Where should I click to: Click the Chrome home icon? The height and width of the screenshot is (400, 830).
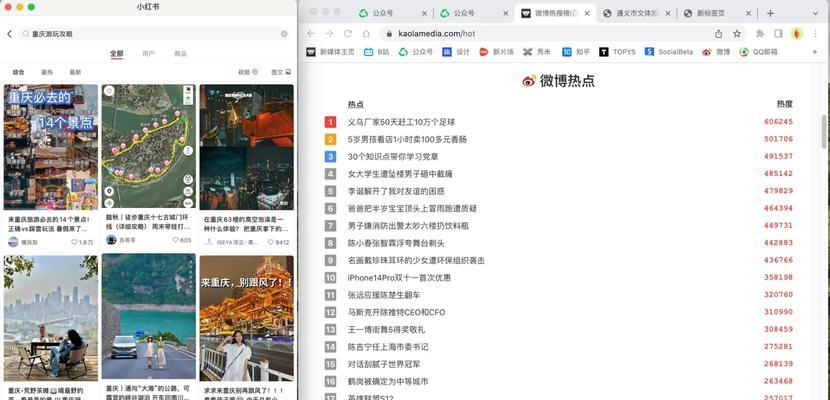coord(366,34)
